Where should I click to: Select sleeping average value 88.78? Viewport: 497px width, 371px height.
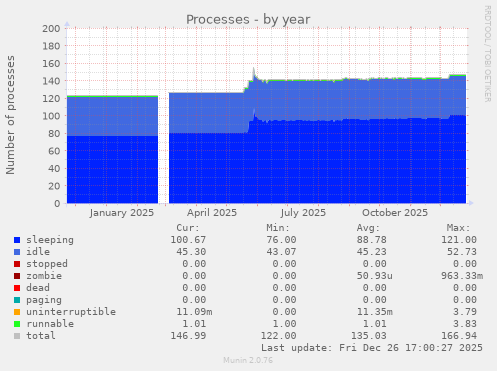click(371, 240)
